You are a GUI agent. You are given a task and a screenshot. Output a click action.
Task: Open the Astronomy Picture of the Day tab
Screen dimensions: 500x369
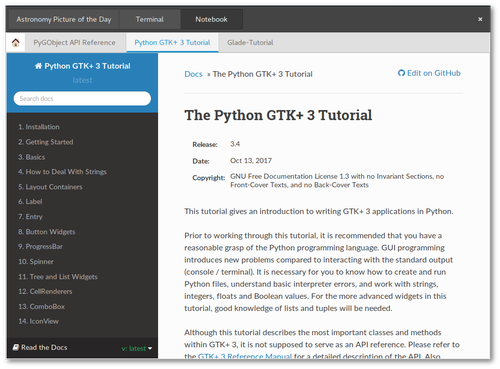click(x=64, y=20)
